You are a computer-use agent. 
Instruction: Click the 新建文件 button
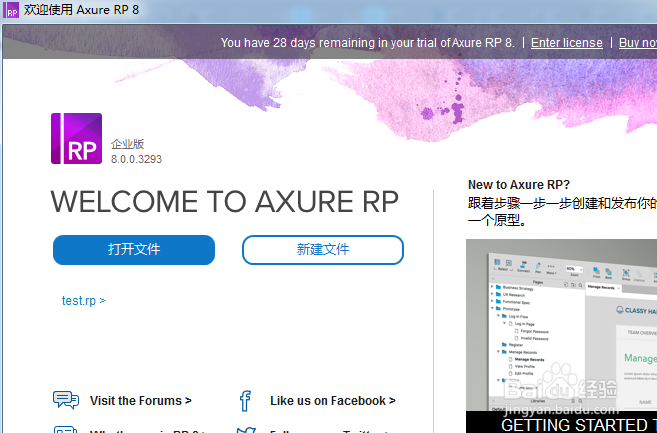(x=323, y=250)
